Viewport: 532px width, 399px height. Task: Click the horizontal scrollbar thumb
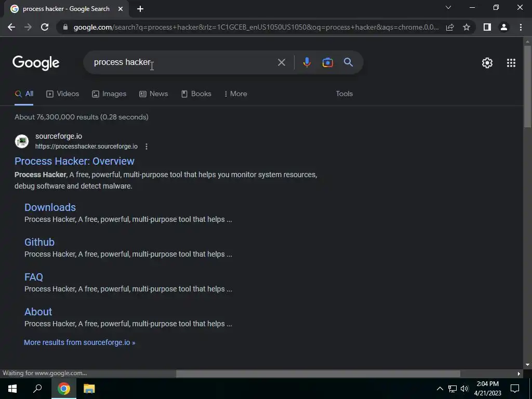(x=318, y=374)
